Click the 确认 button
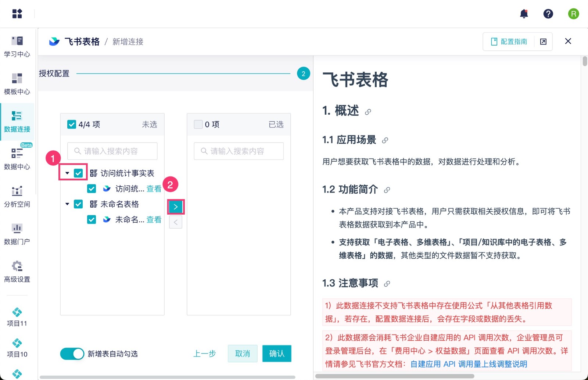588x380 pixels. point(276,354)
